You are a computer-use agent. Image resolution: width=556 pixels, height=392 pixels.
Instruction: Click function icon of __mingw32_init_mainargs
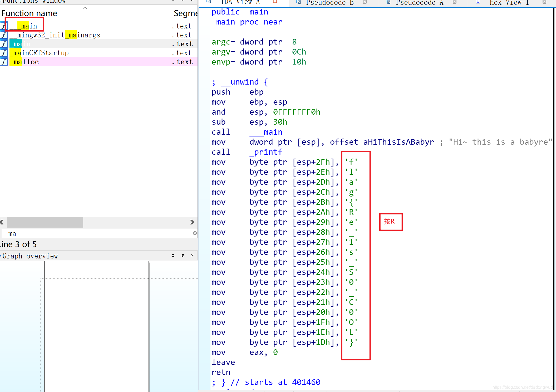coord(4,35)
